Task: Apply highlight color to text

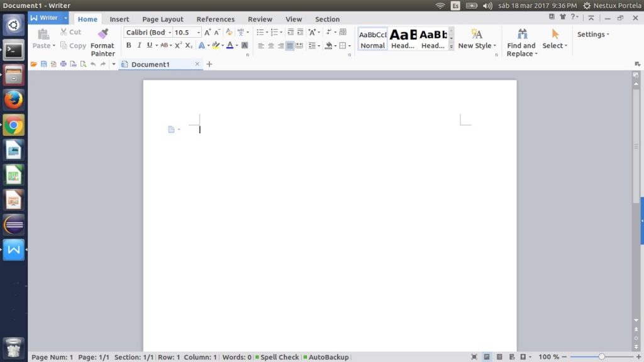Action: (216, 45)
